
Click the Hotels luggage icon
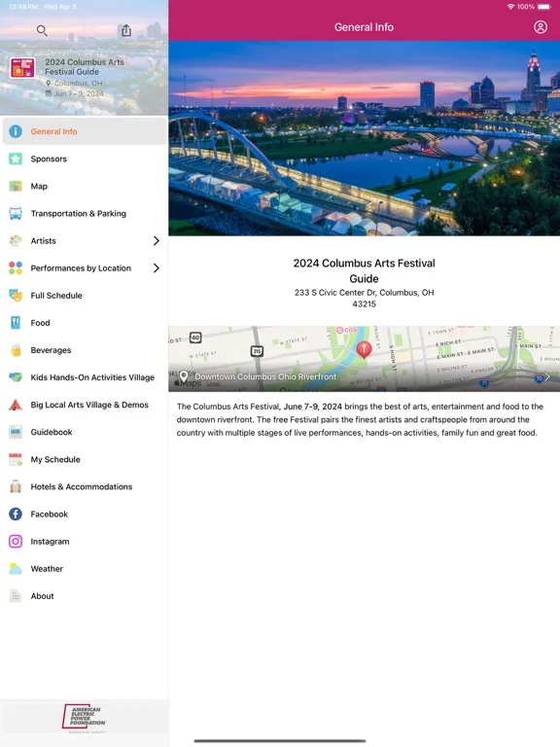[x=16, y=486]
